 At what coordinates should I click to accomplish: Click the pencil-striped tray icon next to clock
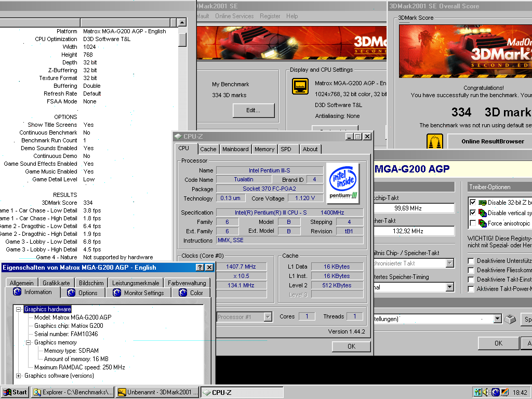point(504,392)
